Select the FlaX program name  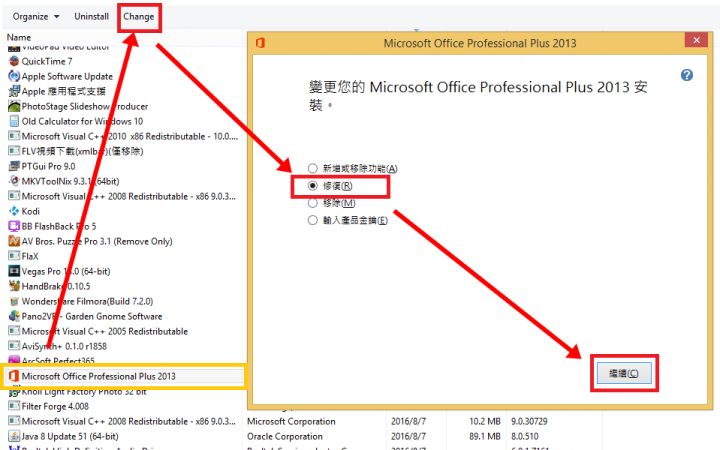click(x=30, y=256)
